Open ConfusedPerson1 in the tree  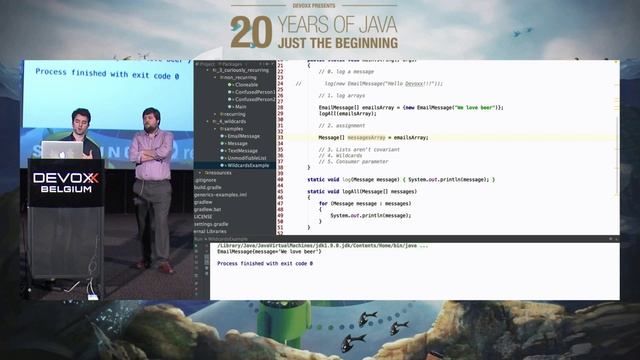pos(255,92)
